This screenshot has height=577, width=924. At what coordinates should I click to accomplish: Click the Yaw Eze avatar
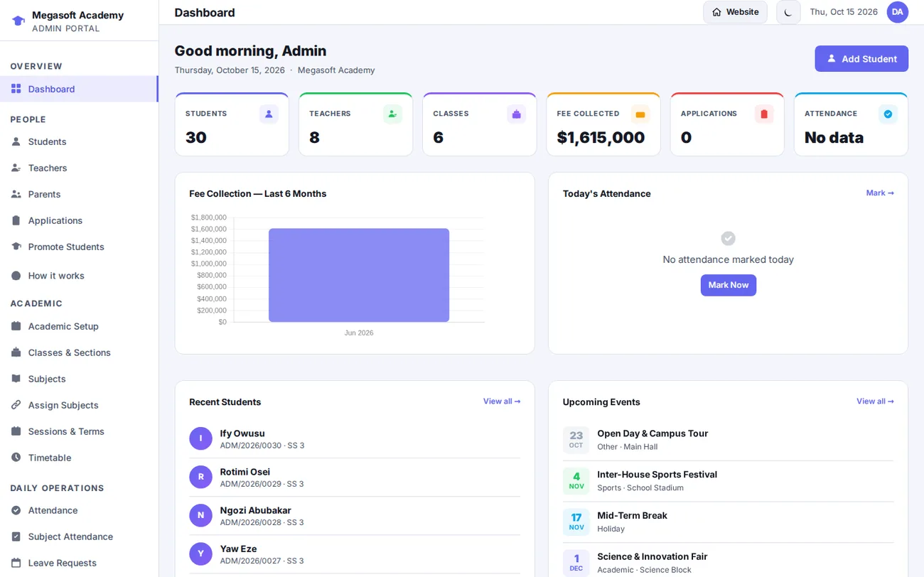click(x=200, y=554)
